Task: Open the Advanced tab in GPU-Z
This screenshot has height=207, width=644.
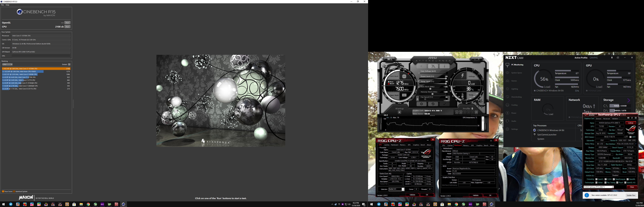Action: point(606,119)
